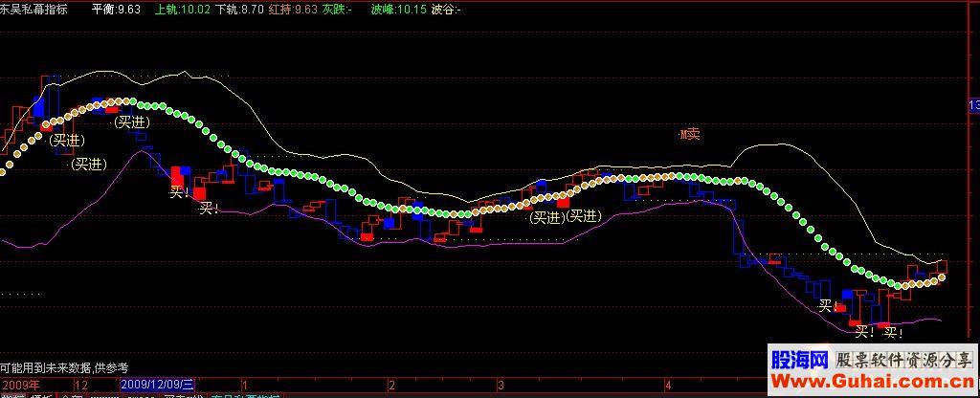This screenshot has width=980, height=398.
Task: Click the green 波峰:10.15 readout
Action: pos(398,9)
